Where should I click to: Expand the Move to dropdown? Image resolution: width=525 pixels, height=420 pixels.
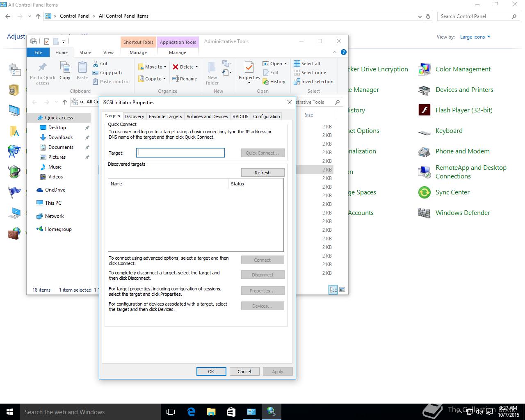pos(165,67)
